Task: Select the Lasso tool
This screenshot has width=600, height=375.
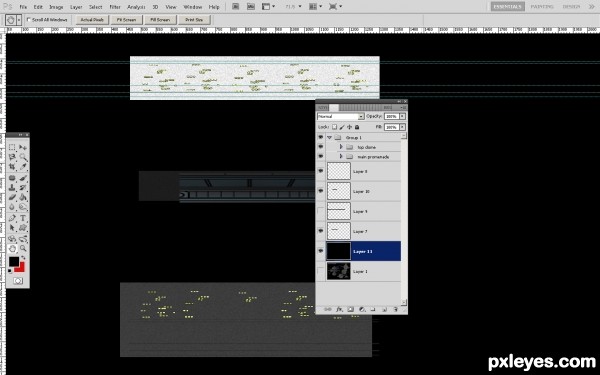Action: coord(12,157)
